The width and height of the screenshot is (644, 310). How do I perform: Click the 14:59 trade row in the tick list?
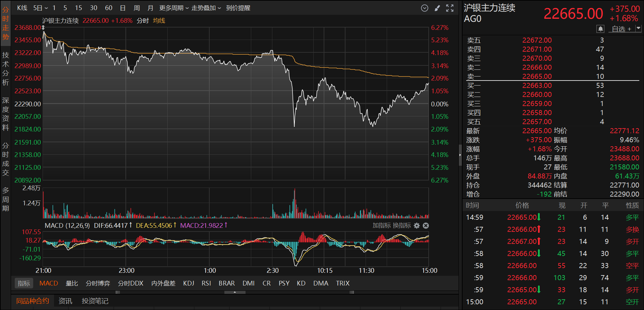[x=552, y=217]
